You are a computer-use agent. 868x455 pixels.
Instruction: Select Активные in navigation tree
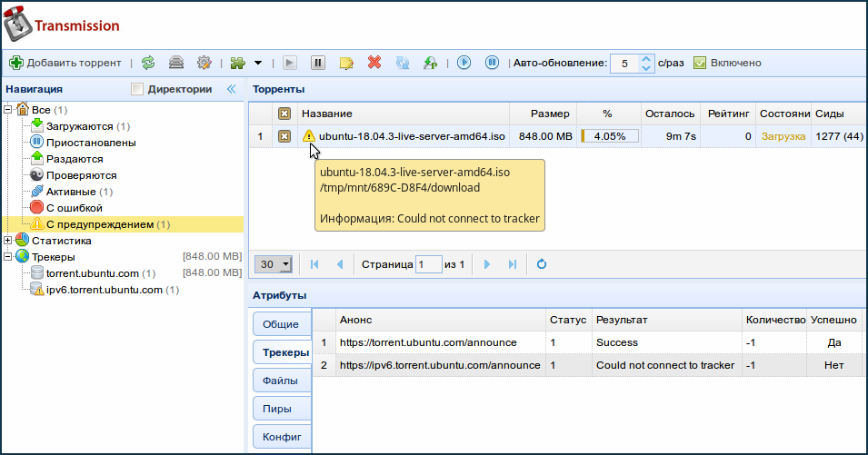(x=72, y=192)
